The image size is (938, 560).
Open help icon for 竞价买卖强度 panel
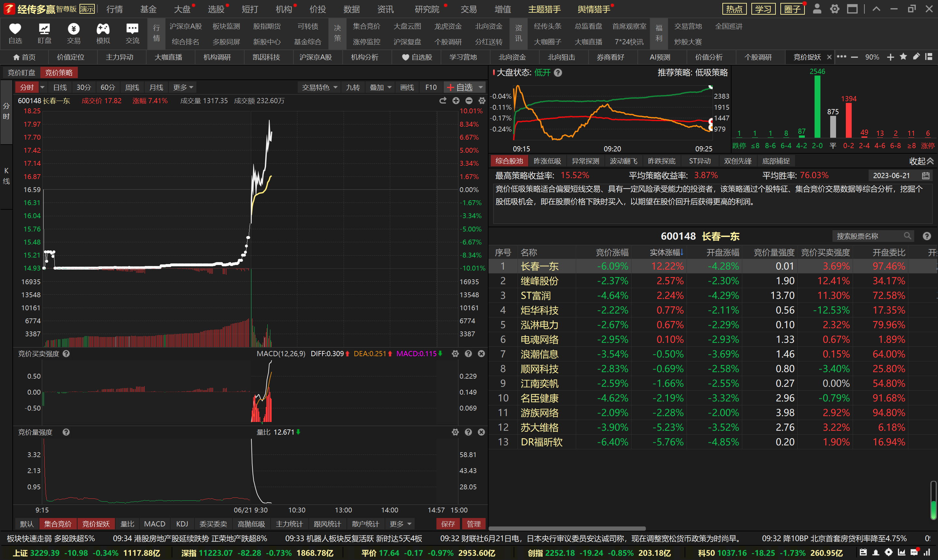pos(66,354)
